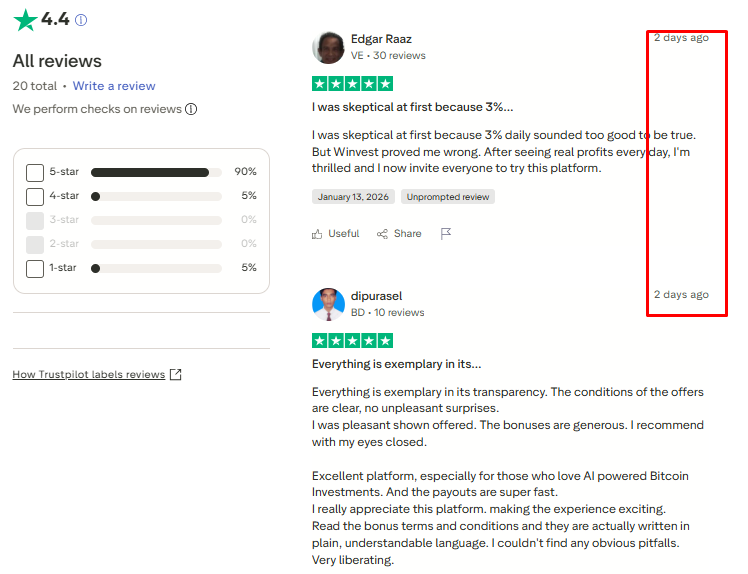Open Edgar Raaz's profile name

point(381,39)
